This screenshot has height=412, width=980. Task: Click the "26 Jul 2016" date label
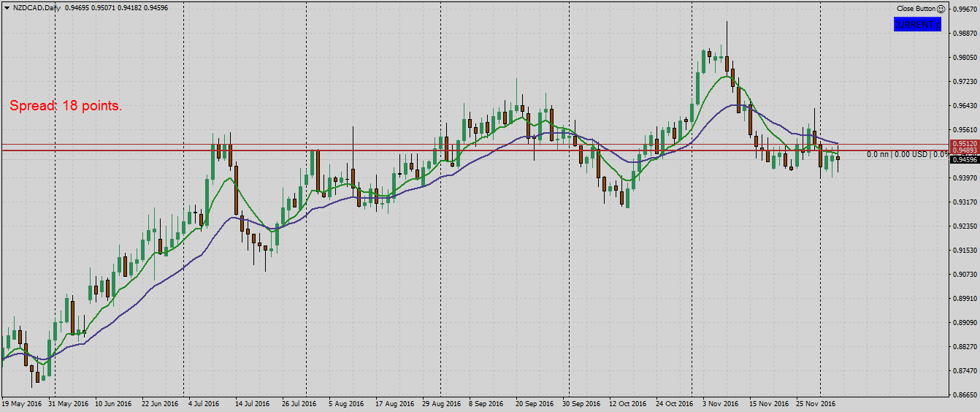300,403
